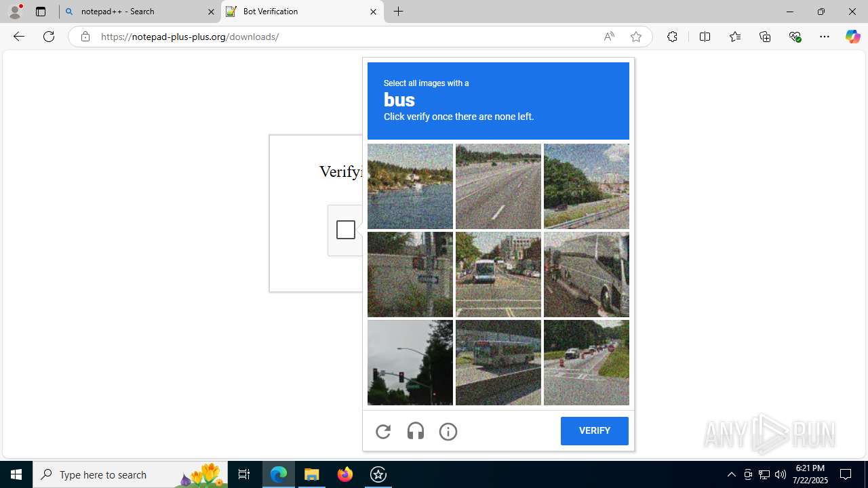Check the bot verification checkbox
The image size is (868, 488).
[x=346, y=230]
